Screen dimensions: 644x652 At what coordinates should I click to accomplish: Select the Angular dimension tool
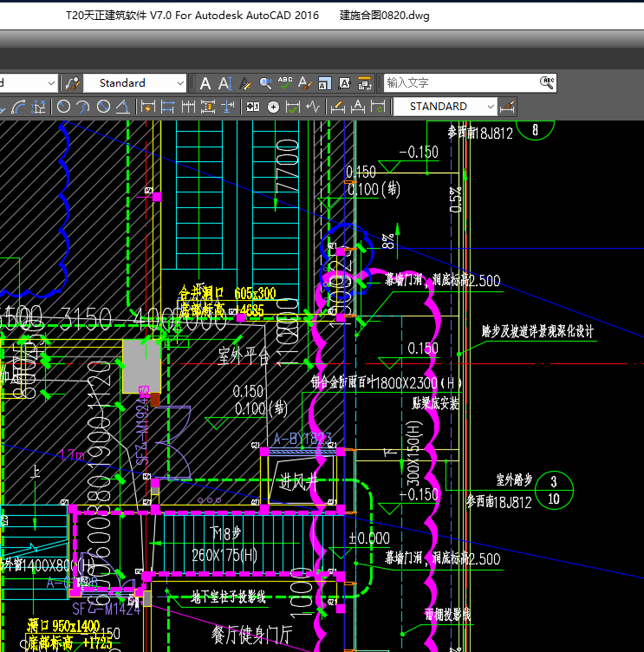coord(123,107)
